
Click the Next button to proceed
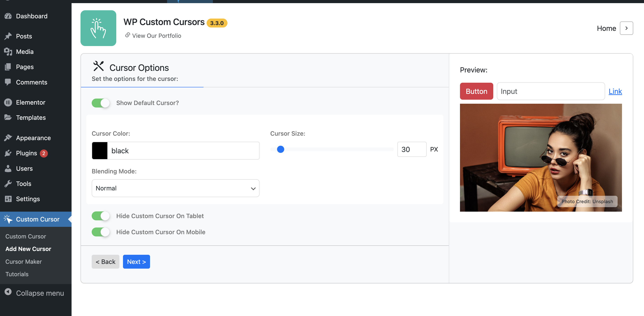coord(136,262)
